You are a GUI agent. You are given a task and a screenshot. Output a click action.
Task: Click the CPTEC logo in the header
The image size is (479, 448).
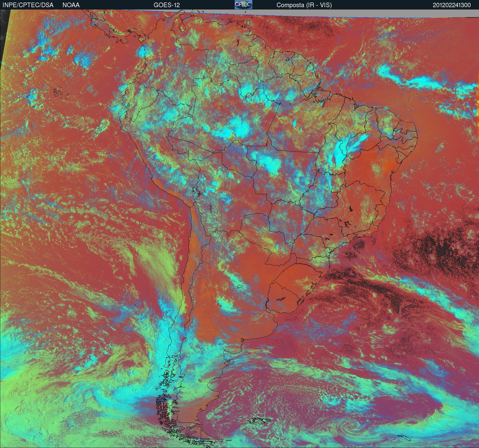point(243,5)
